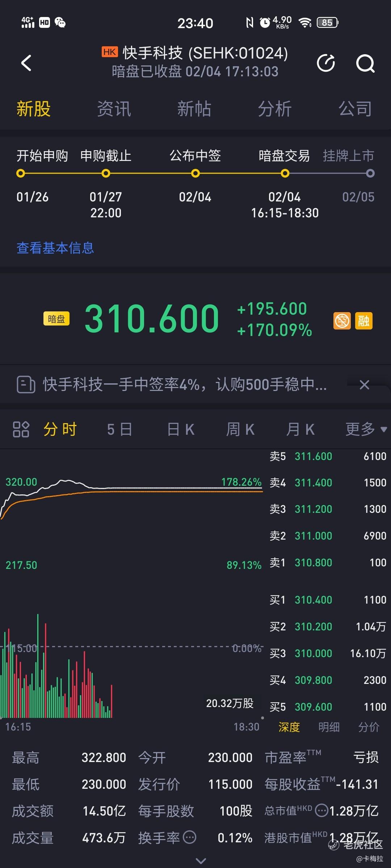
Task: Tap the 买1 bid row at 310.400
Action: (328, 600)
